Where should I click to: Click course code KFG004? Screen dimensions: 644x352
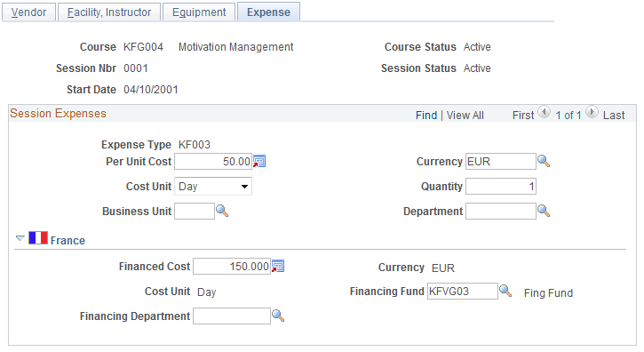(x=143, y=47)
